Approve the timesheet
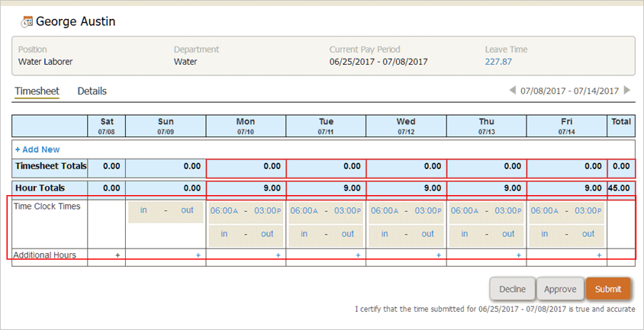Screen dimensions: 644x330 pyautogui.click(x=560, y=289)
